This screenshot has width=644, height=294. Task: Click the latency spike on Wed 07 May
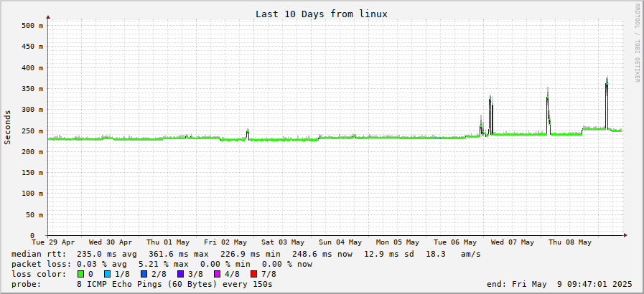[548, 110]
